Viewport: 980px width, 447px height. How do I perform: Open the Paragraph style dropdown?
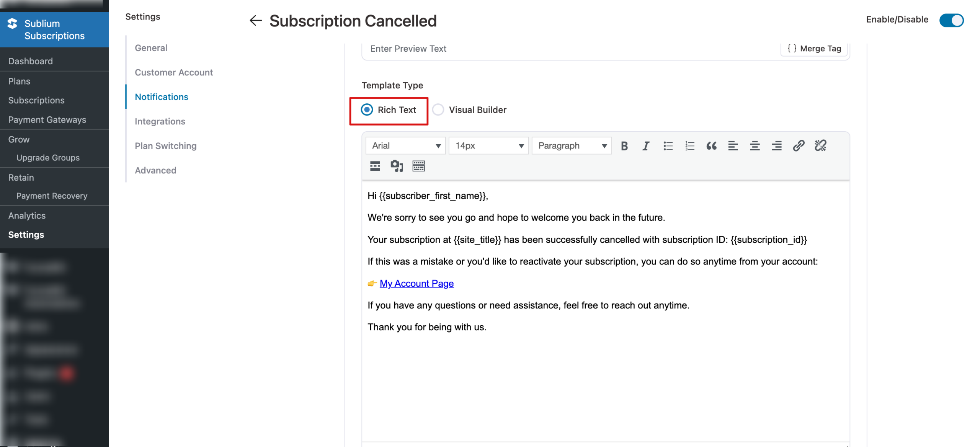click(x=571, y=145)
